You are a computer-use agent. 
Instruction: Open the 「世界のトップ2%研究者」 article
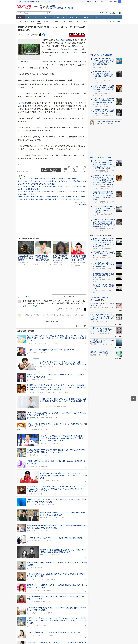pyautogui.click(x=51, y=350)
